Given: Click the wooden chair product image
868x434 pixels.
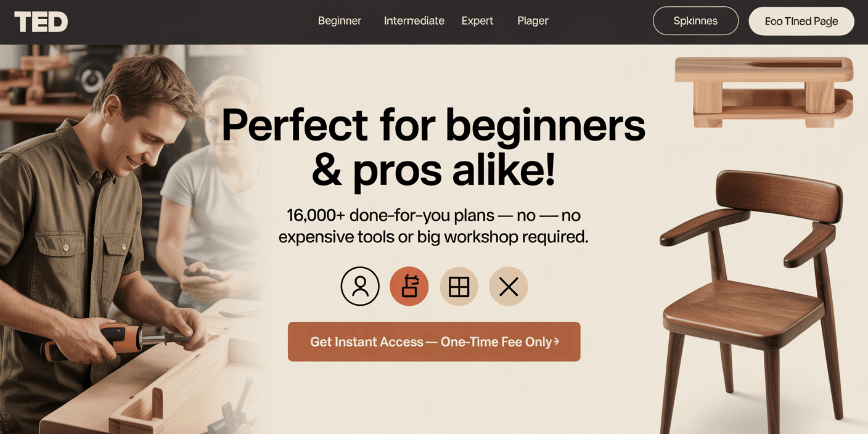Looking at the screenshot, I should tap(752, 302).
